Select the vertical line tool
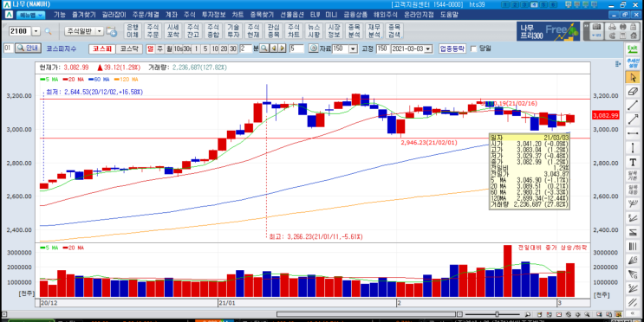The image size is (644, 322). 632,147
